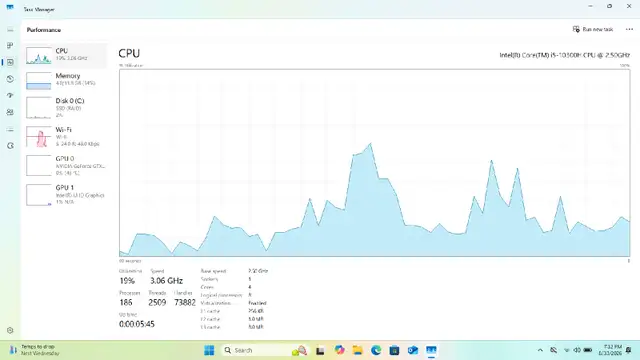This screenshot has width=640, height=360.
Task: Open the weather widget on taskbar
Action: tap(35, 350)
